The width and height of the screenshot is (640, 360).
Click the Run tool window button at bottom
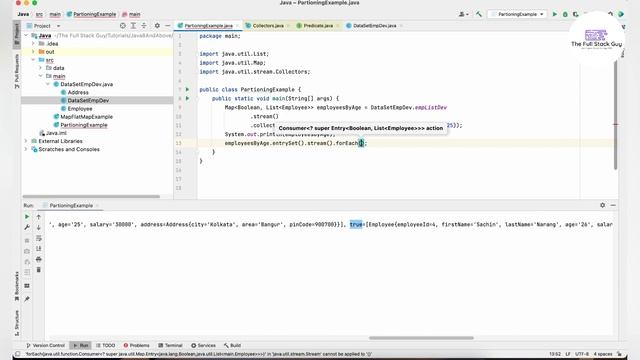pyautogui.click(x=80, y=345)
